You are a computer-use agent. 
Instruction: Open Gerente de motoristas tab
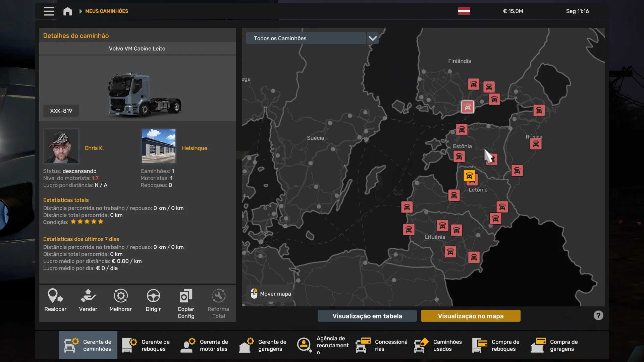(x=205, y=345)
